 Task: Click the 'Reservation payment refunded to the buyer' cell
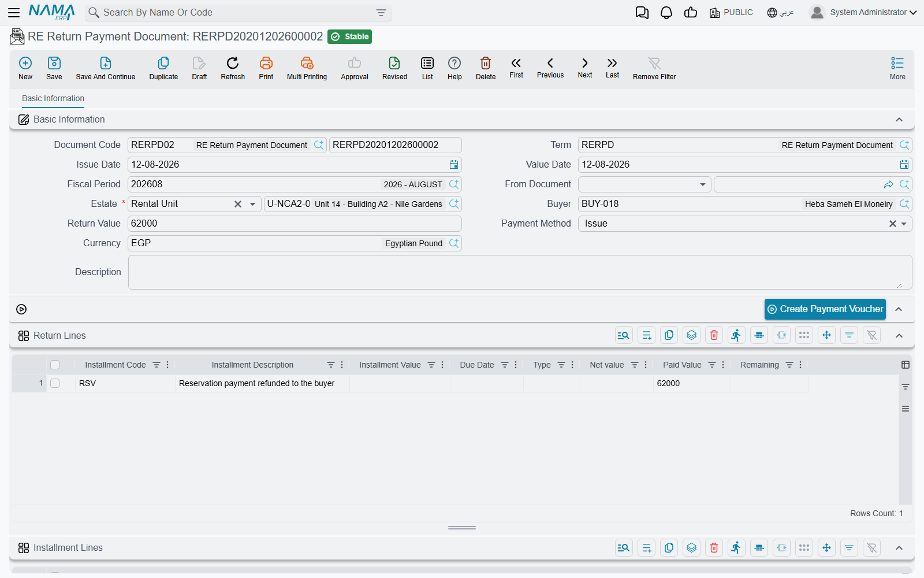coord(262,383)
